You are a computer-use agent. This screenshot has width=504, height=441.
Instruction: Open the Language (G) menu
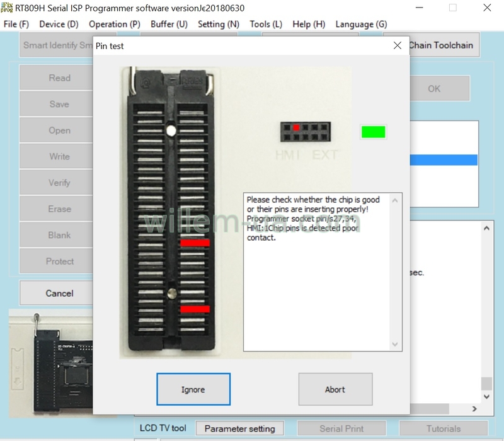[361, 24]
